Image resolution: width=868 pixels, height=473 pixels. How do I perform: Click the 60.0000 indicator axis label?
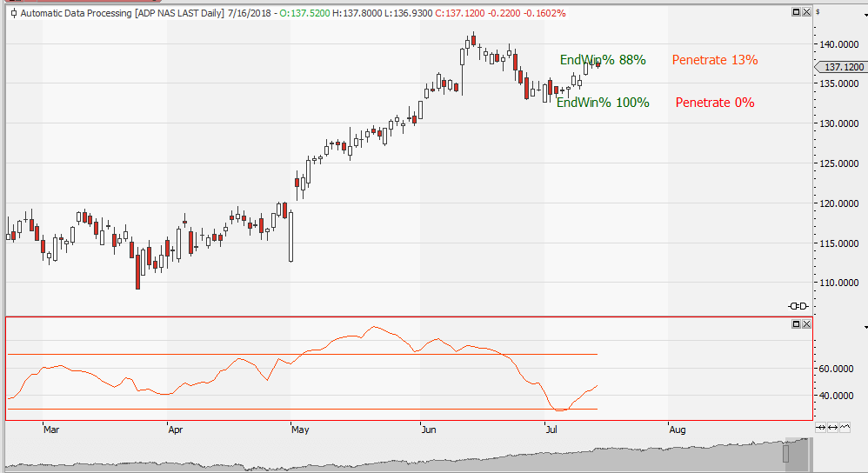[x=837, y=369]
